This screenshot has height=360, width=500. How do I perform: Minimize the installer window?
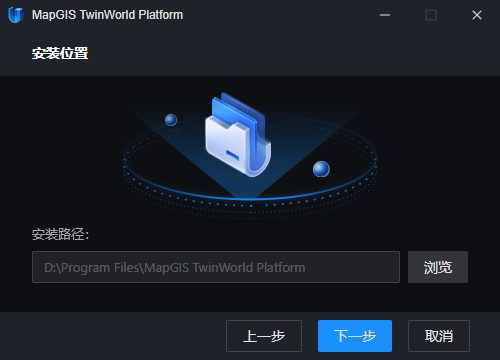(x=385, y=15)
